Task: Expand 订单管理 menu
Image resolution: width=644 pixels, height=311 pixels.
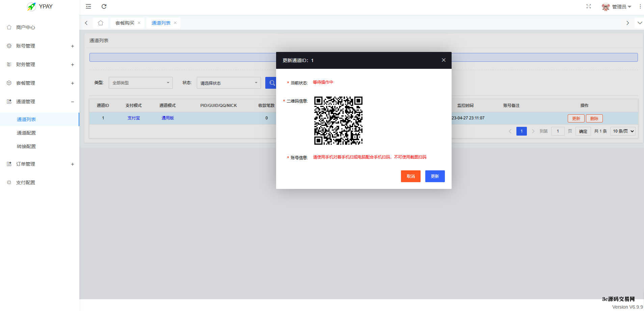Action: 39,164
